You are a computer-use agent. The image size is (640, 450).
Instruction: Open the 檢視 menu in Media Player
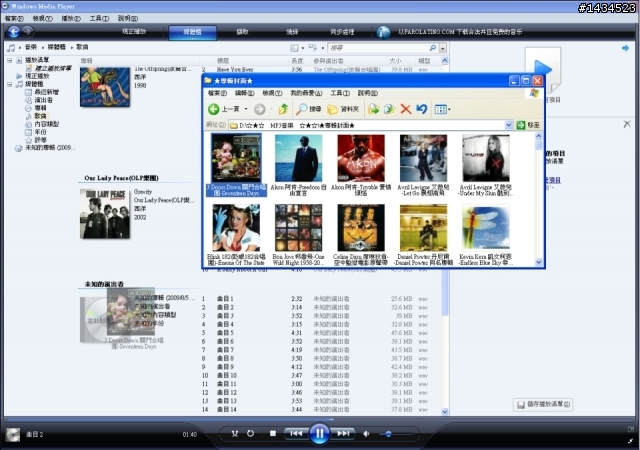pos(42,18)
